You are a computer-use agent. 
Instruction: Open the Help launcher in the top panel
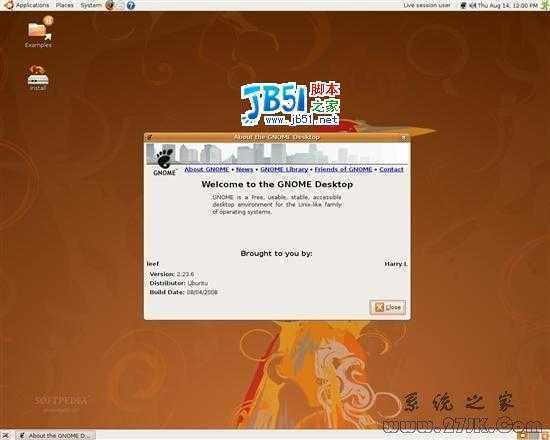(x=131, y=5)
